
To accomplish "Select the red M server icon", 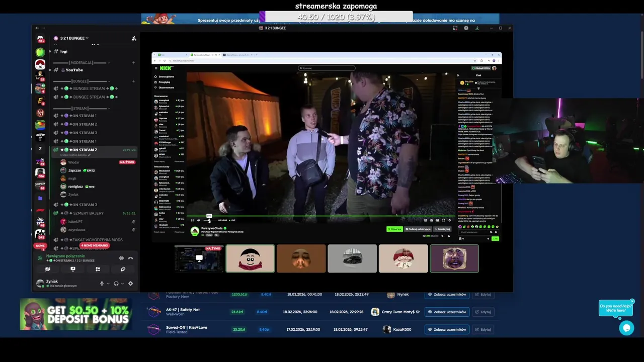I will [40, 113].
